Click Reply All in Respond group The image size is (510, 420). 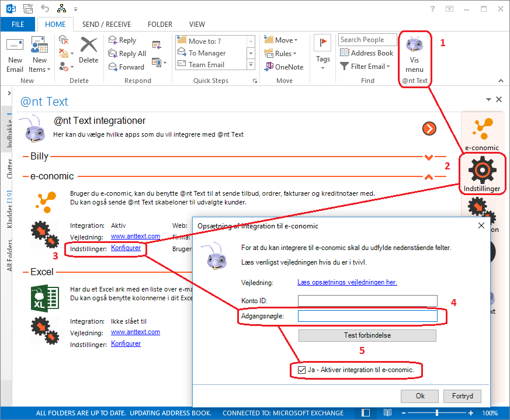click(127, 53)
